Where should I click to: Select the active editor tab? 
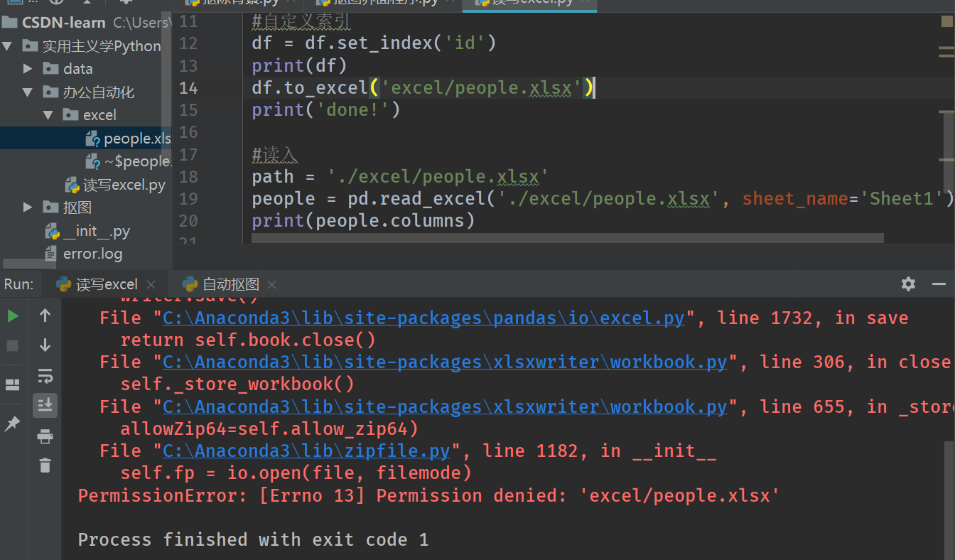[529, 4]
